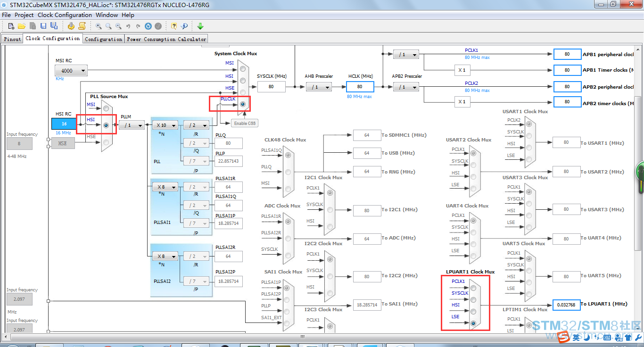
Task: Create a new project from the toolbar
Action: (11, 26)
